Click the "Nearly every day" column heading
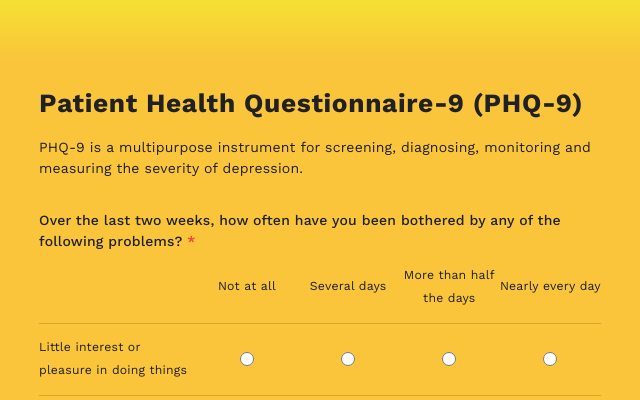This screenshot has height=400, width=640. click(x=550, y=286)
